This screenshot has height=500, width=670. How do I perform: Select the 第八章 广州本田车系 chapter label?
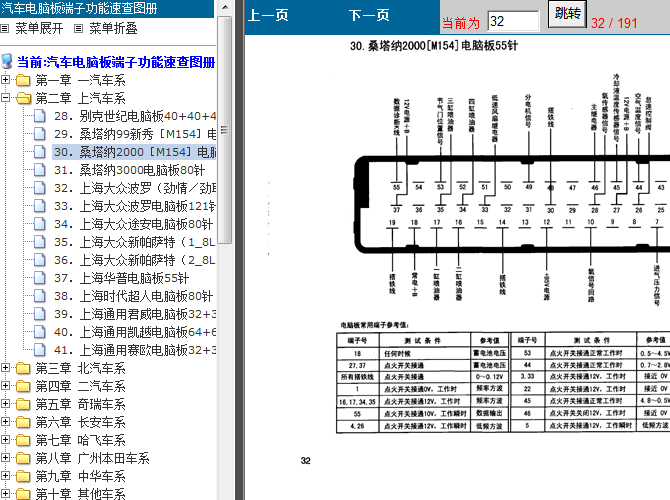click(x=92, y=458)
